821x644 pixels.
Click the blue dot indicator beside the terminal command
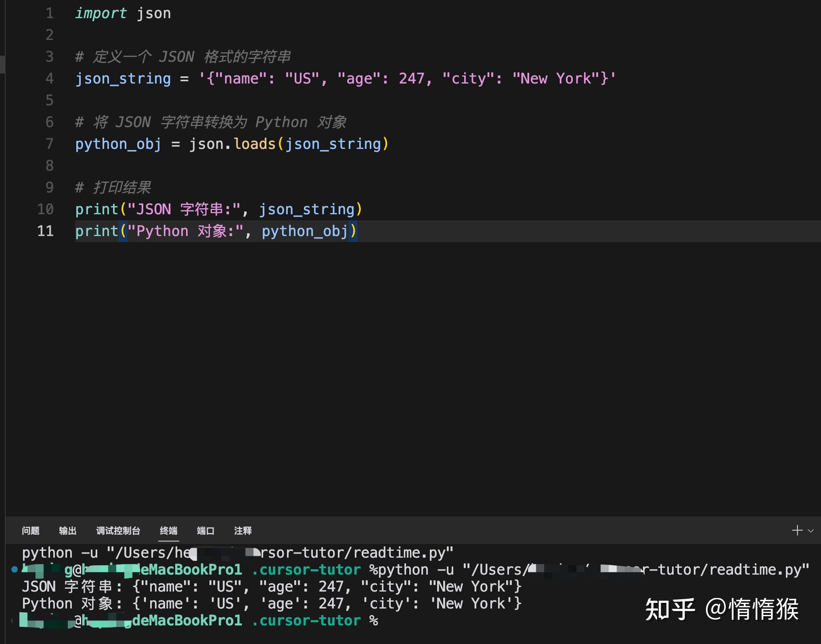(x=14, y=569)
